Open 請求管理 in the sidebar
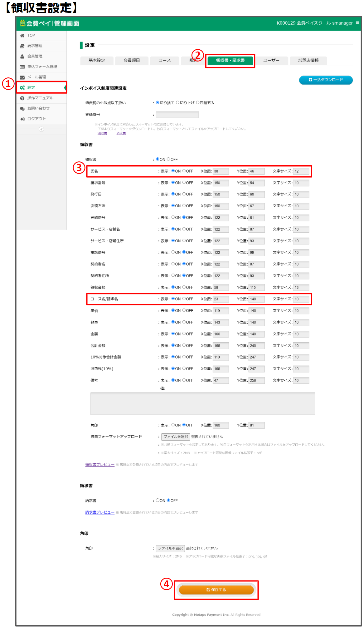 pyautogui.click(x=35, y=46)
